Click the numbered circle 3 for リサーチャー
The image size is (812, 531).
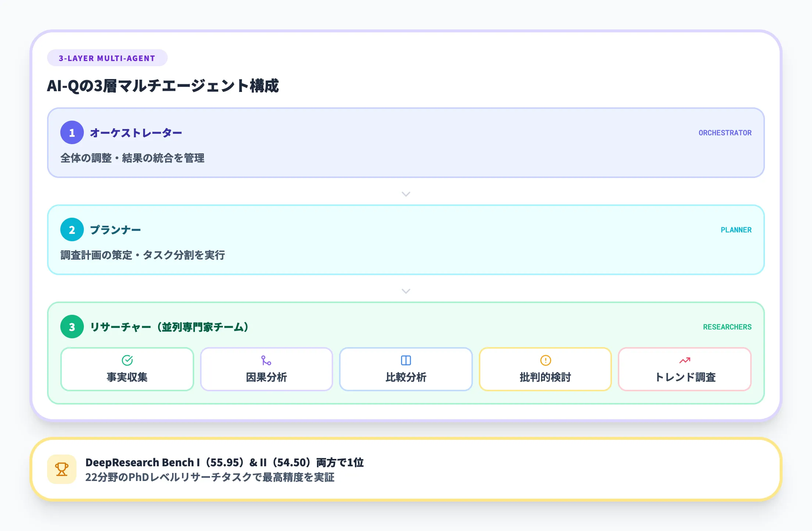[x=72, y=327]
